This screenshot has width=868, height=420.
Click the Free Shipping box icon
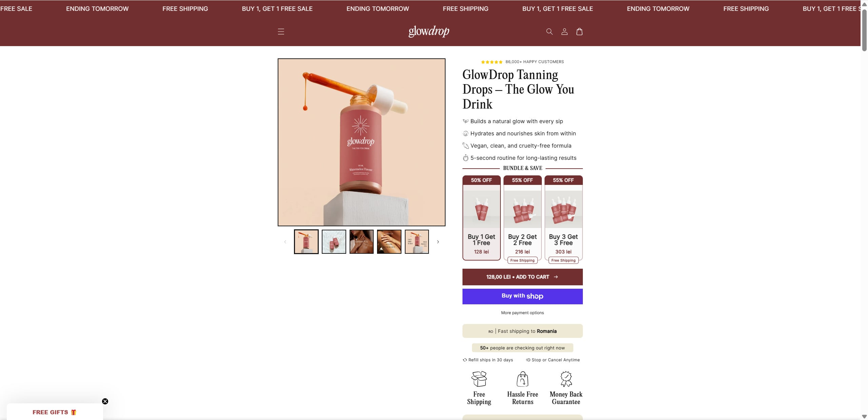[479, 379]
